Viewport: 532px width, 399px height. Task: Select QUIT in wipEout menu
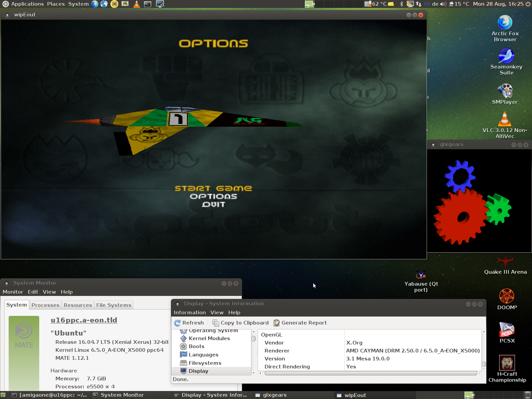213,204
